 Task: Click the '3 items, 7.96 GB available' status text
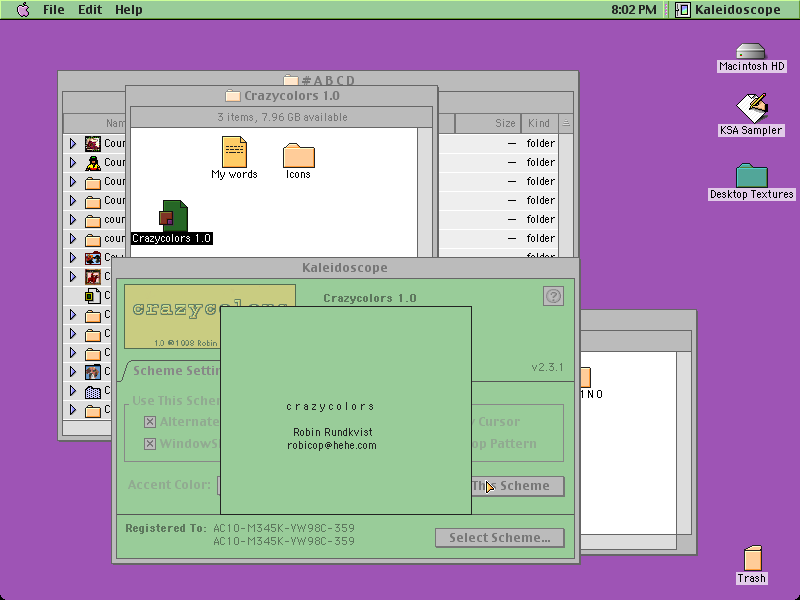[x=282, y=117]
